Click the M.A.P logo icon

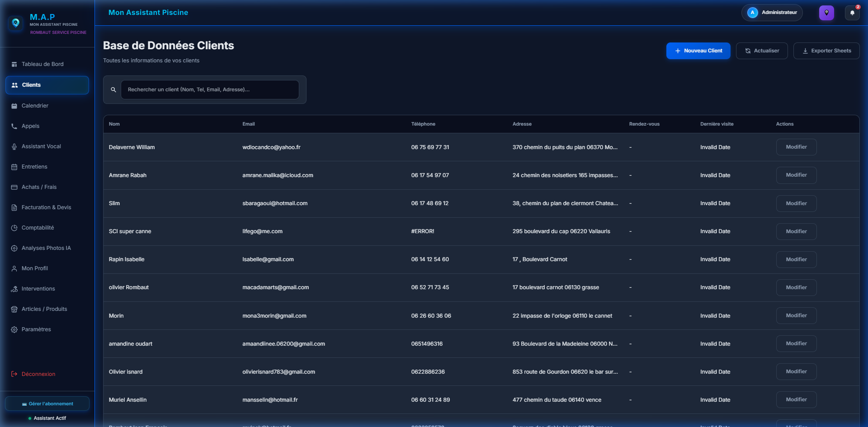click(x=16, y=23)
